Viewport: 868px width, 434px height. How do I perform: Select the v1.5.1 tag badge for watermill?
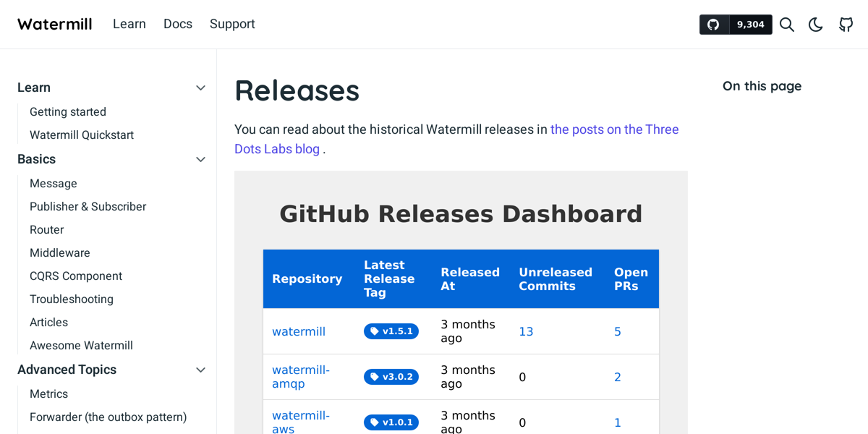pos(391,331)
